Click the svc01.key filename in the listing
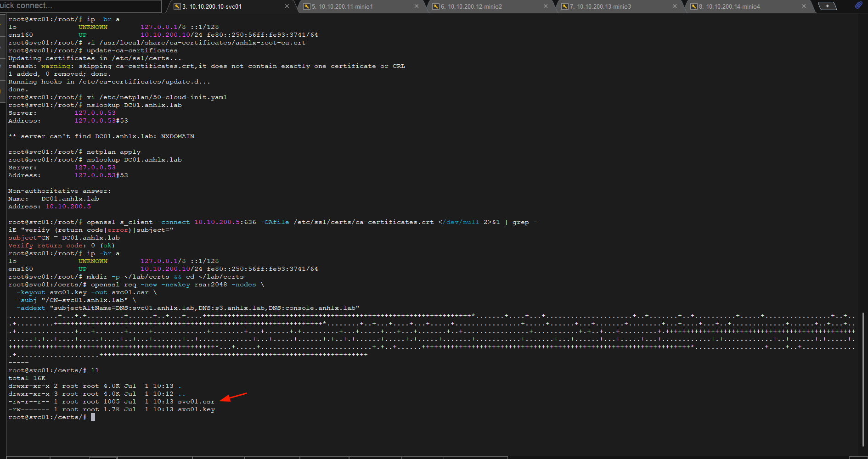868x459 pixels. [x=196, y=409]
